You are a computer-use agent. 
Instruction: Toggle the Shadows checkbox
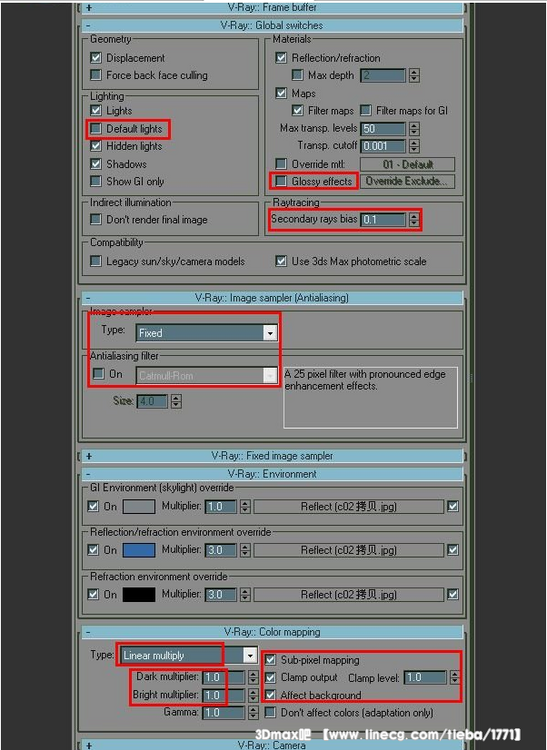click(96, 164)
